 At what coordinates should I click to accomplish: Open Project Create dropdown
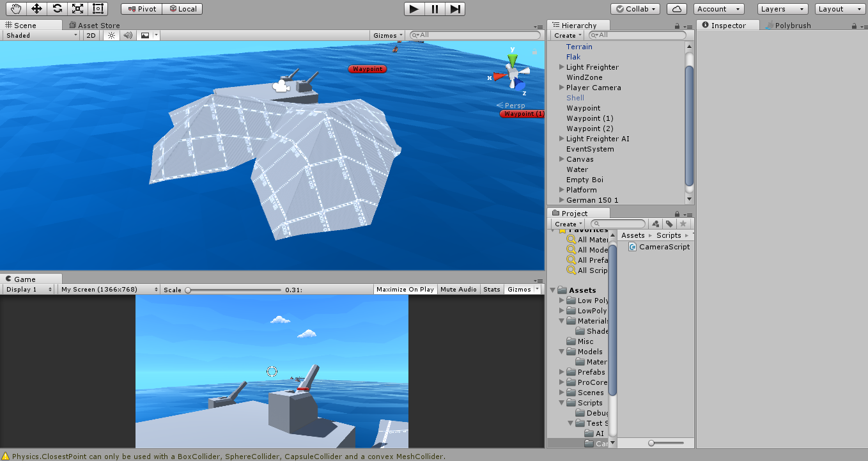click(568, 224)
